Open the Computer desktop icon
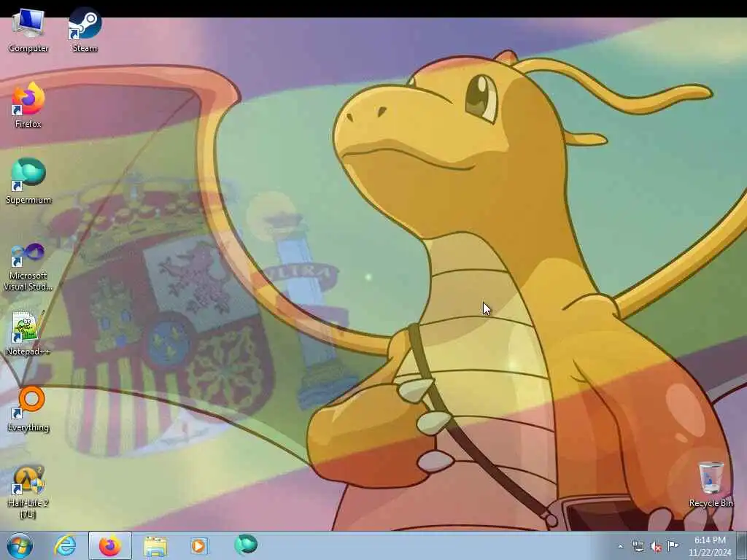747x560 pixels. point(28,31)
